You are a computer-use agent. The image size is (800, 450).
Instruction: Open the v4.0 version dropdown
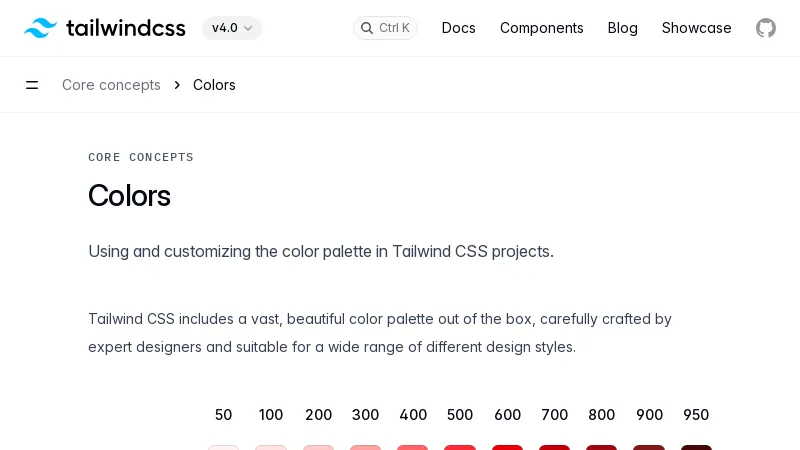point(232,28)
